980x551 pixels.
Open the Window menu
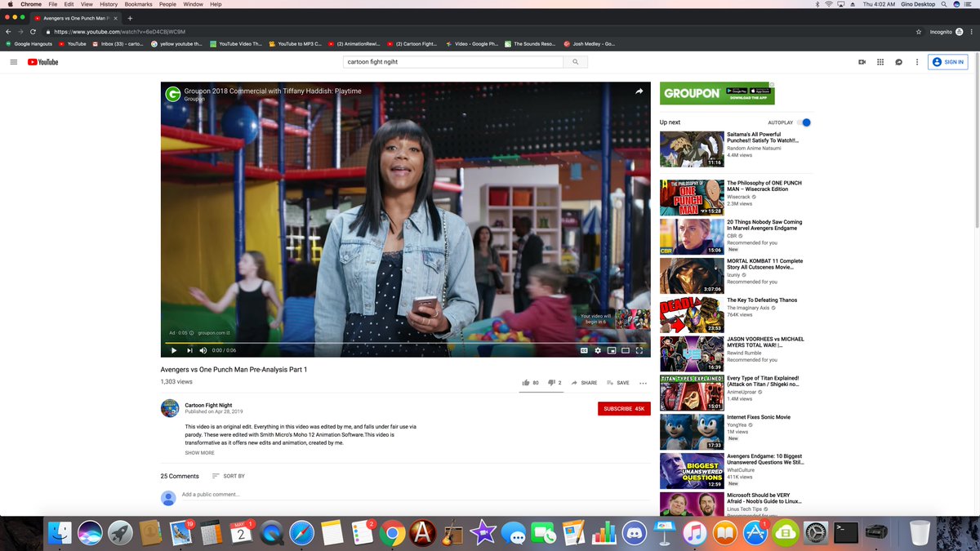pyautogui.click(x=194, y=4)
